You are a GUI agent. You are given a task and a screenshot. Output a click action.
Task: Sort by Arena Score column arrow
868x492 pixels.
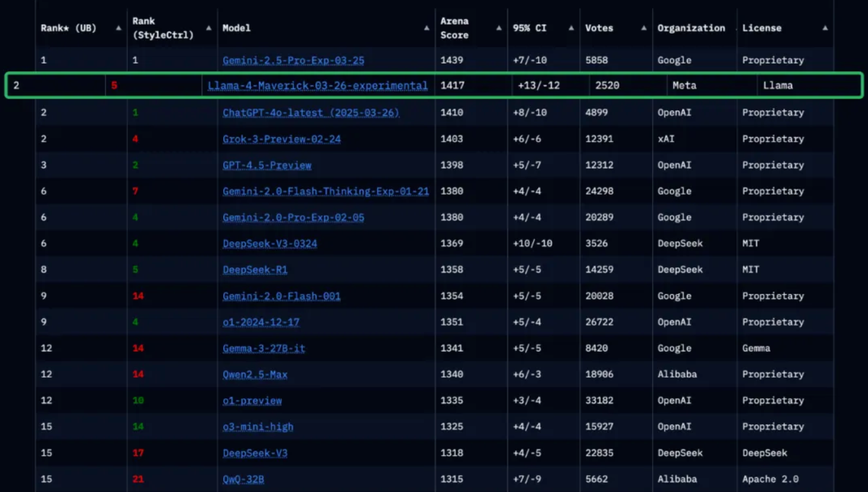[499, 28]
